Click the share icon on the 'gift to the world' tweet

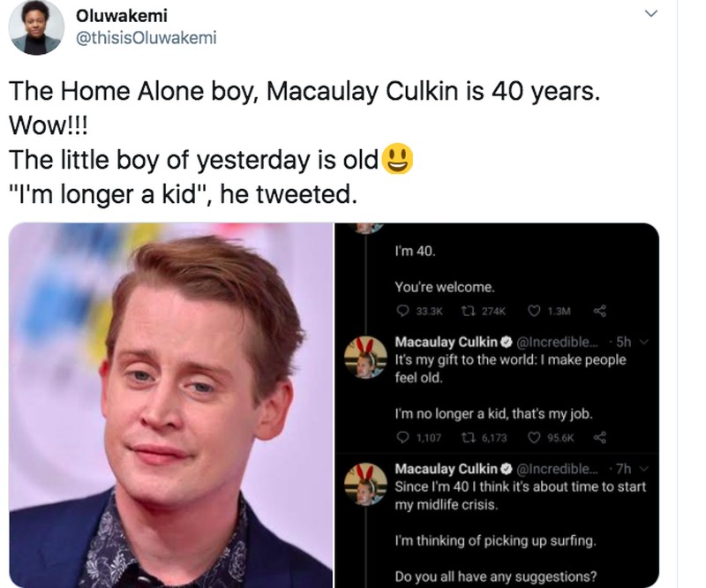point(601,438)
